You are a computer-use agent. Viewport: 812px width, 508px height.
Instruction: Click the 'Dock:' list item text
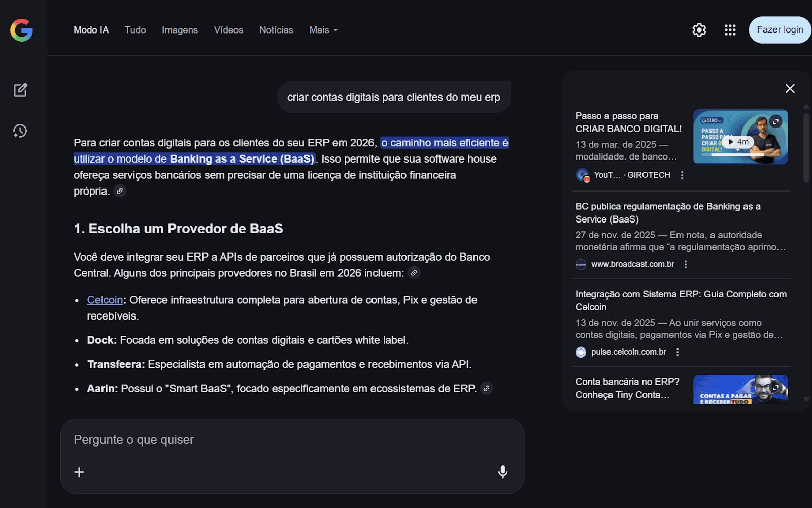pyautogui.click(x=248, y=340)
